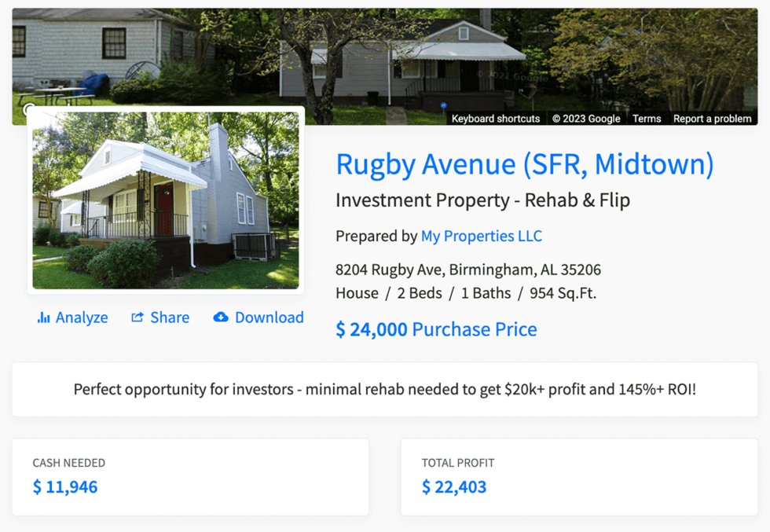
Task: Click the 8204 Rugby Ave address line
Action: pyautogui.click(x=467, y=270)
